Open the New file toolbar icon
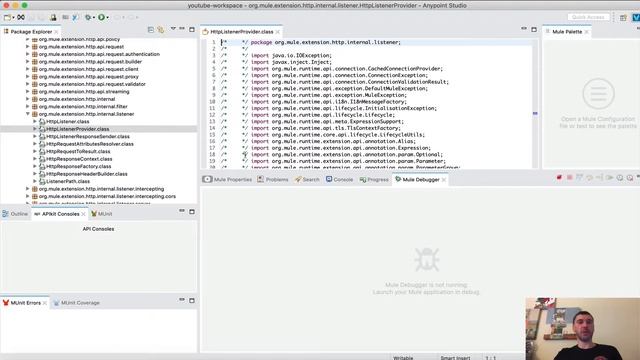 pos(7,17)
